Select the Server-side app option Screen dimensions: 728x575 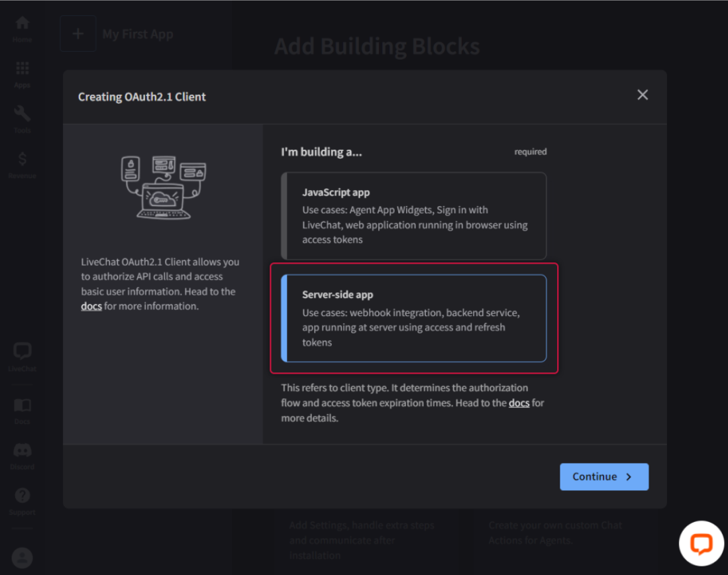click(414, 318)
